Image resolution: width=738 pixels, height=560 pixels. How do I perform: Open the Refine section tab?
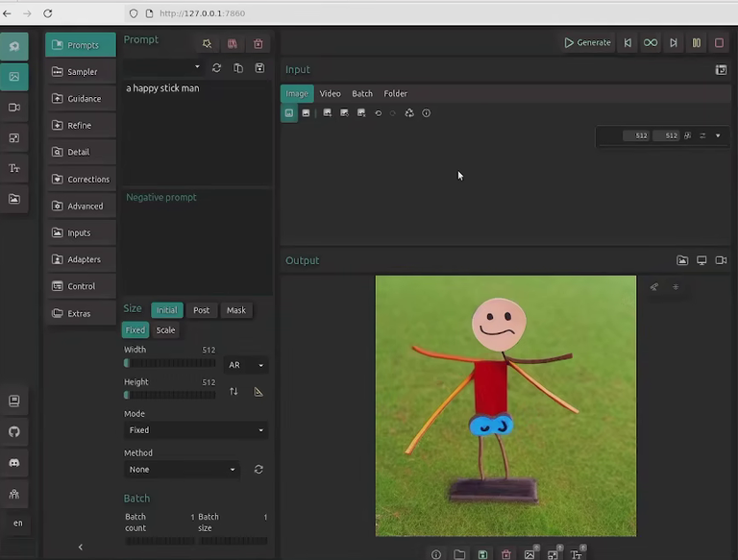81,125
